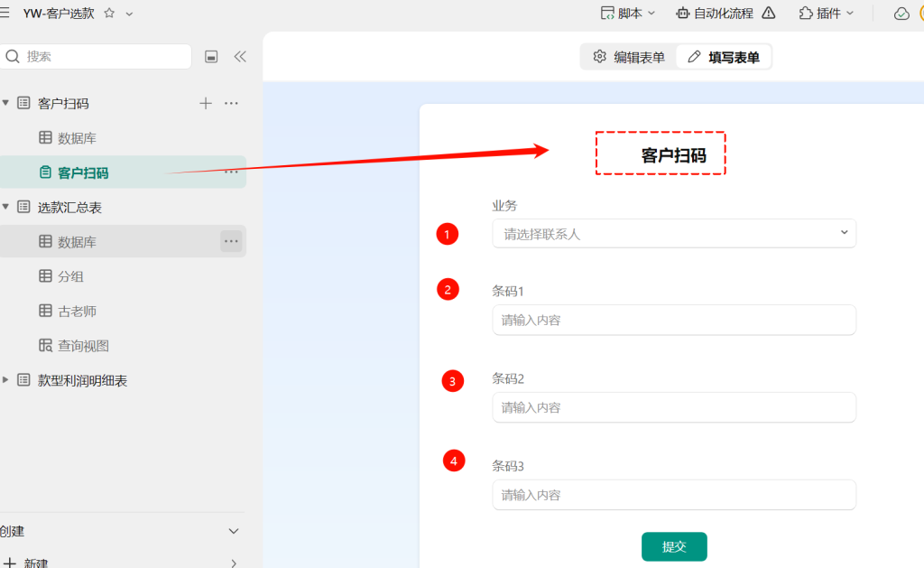
Task: Click the 条码3 field label
Action: coord(508,466)
